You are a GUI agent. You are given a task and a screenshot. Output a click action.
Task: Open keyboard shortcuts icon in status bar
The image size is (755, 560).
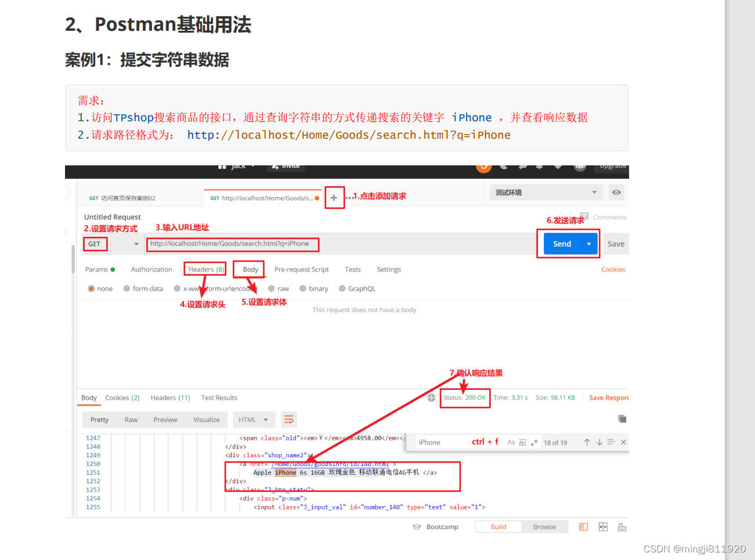(622, 527)
